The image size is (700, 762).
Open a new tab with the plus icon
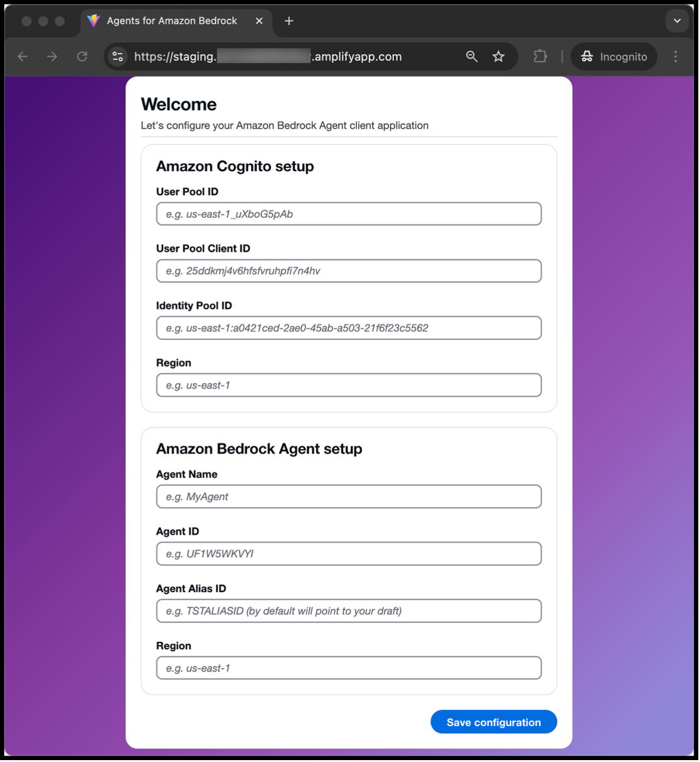click(289, 21)
